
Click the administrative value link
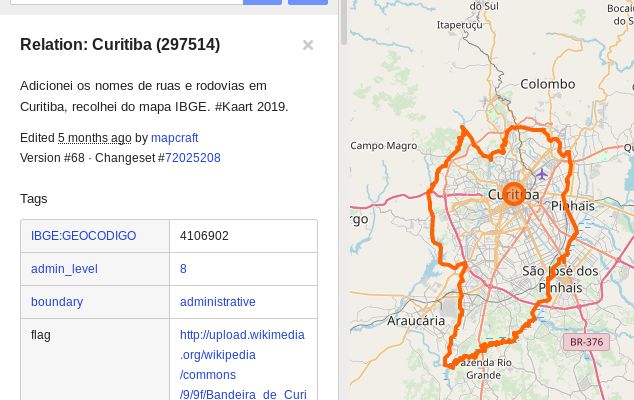point(218,302)
